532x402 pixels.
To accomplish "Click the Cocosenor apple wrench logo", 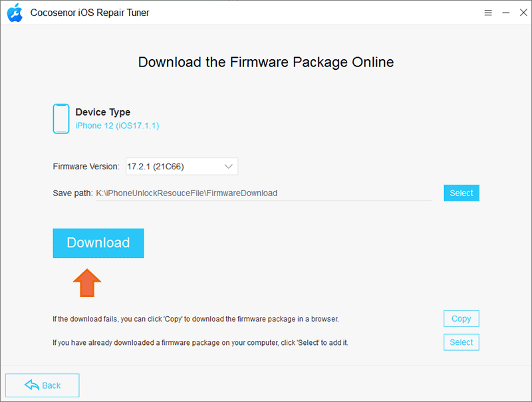I will [15, 13].
